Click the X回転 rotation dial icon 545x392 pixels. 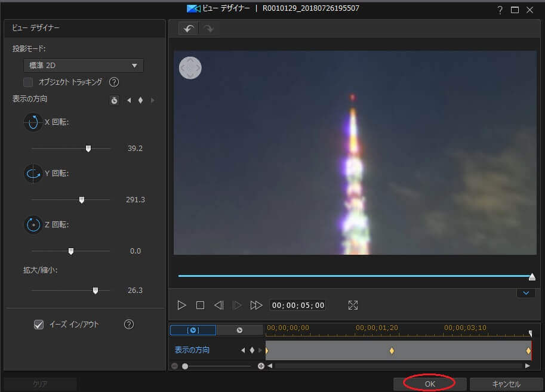(33, 122)
